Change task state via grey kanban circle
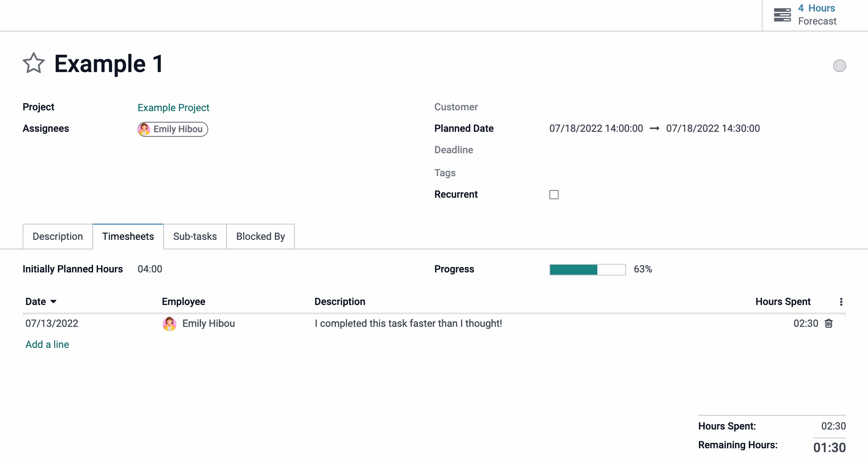The height and width of the screenshot is (459, 868). pos(840,66)
